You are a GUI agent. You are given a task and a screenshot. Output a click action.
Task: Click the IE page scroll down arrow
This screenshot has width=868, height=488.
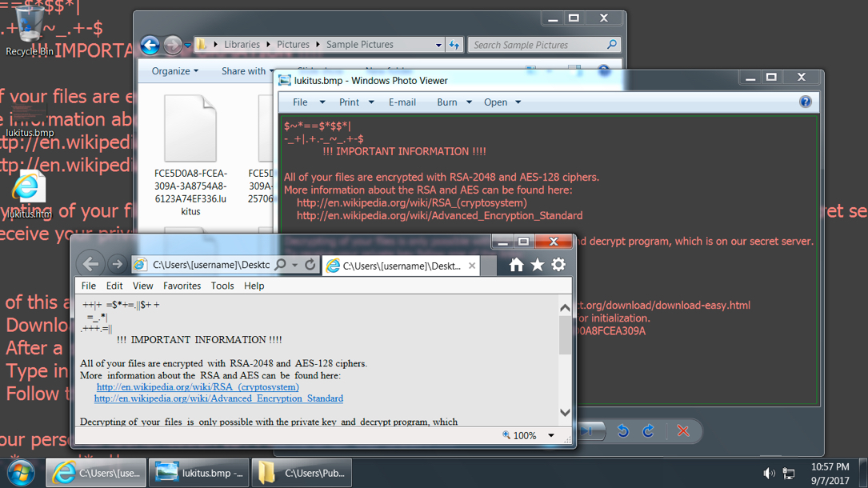(565, 412)
